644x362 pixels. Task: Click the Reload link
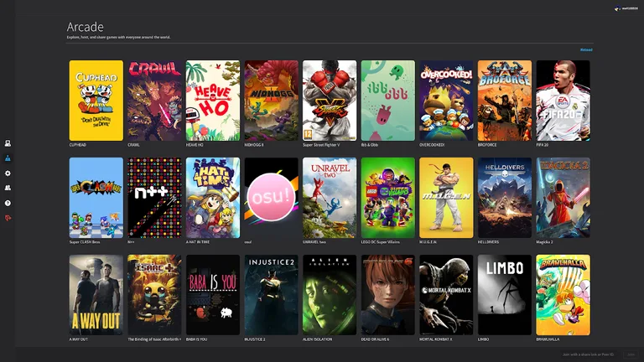click(x=586, y=49)
